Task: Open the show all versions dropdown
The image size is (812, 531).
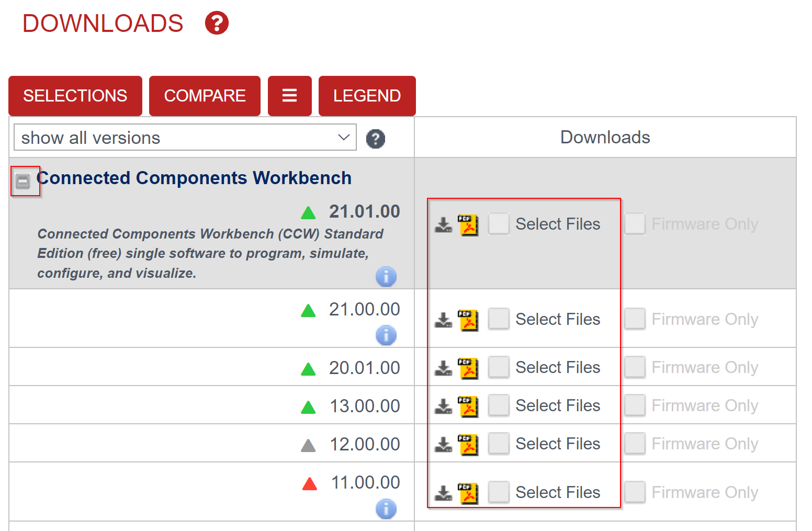Action: [185, 137]
